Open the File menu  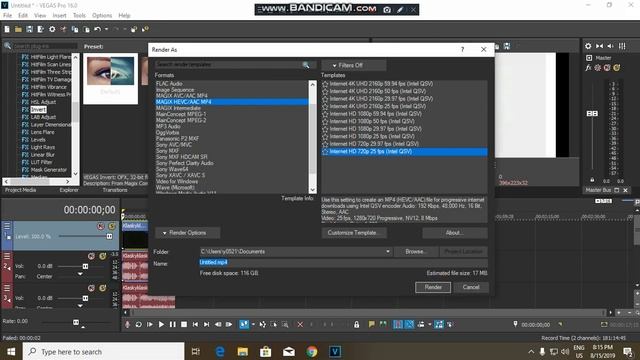point(8,16)
